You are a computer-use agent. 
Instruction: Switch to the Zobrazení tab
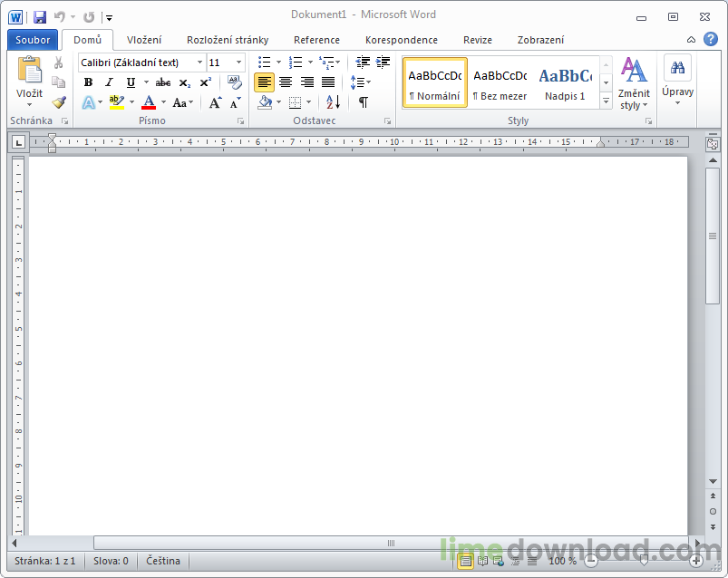[540, 40]
